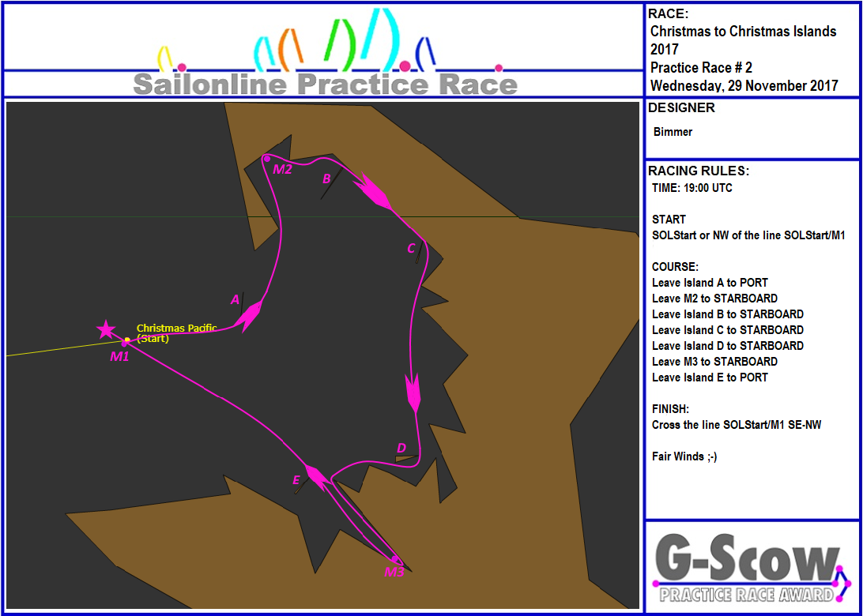Click the Island A label

pos(235,299)
